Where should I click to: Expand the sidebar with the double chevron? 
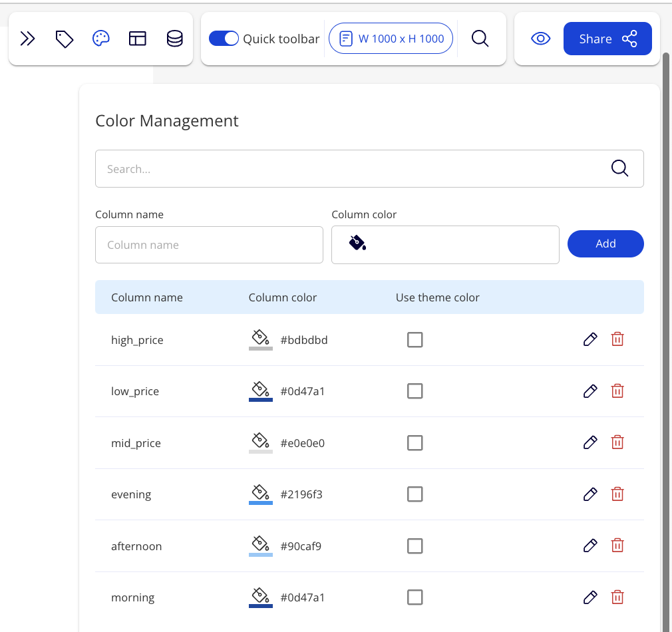tap(27, 39)
